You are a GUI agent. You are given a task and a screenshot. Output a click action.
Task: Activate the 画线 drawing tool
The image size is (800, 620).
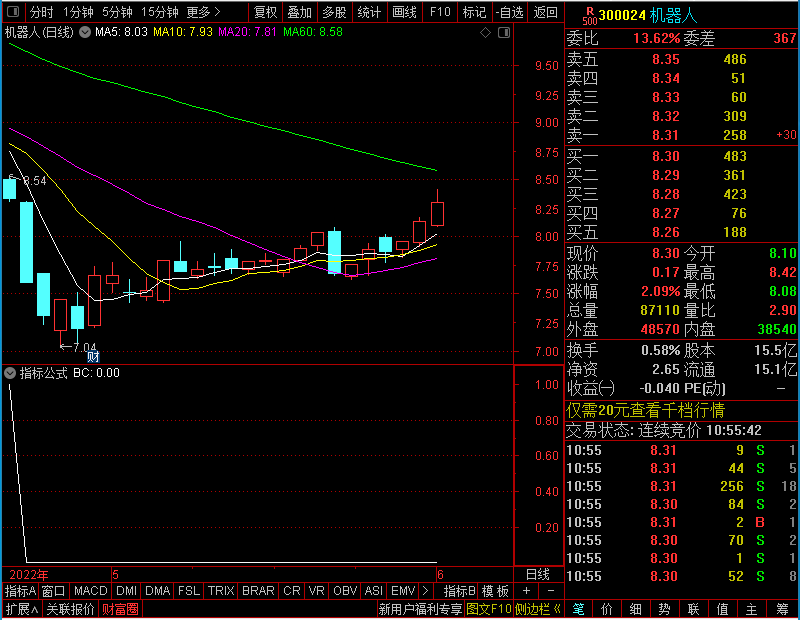[404, 12]
